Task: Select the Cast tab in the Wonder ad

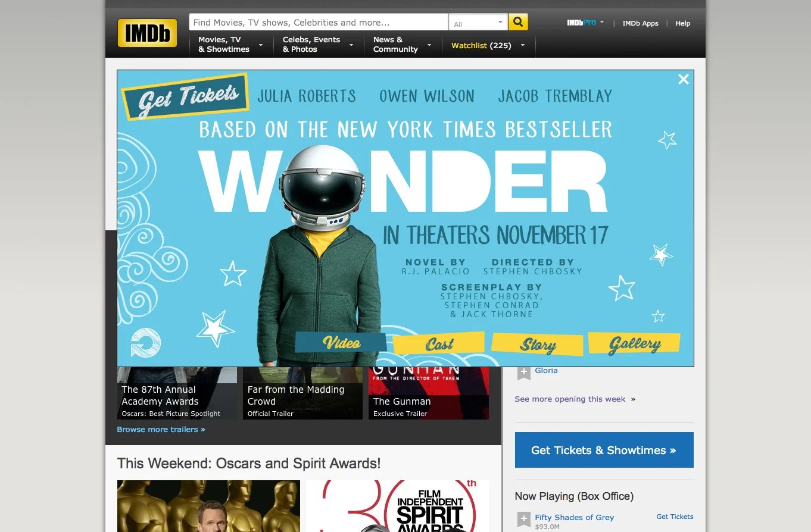Action: 439,344
